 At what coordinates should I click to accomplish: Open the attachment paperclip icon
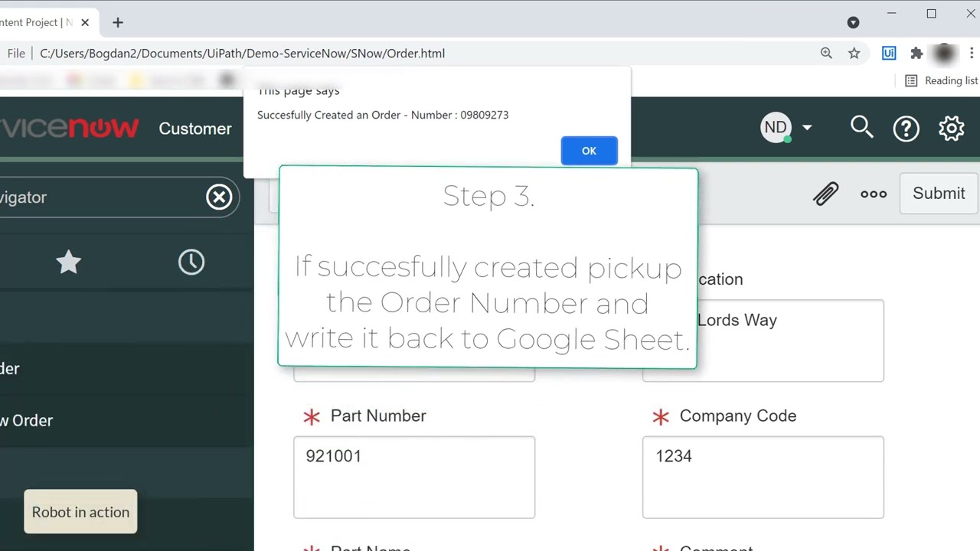825,194
